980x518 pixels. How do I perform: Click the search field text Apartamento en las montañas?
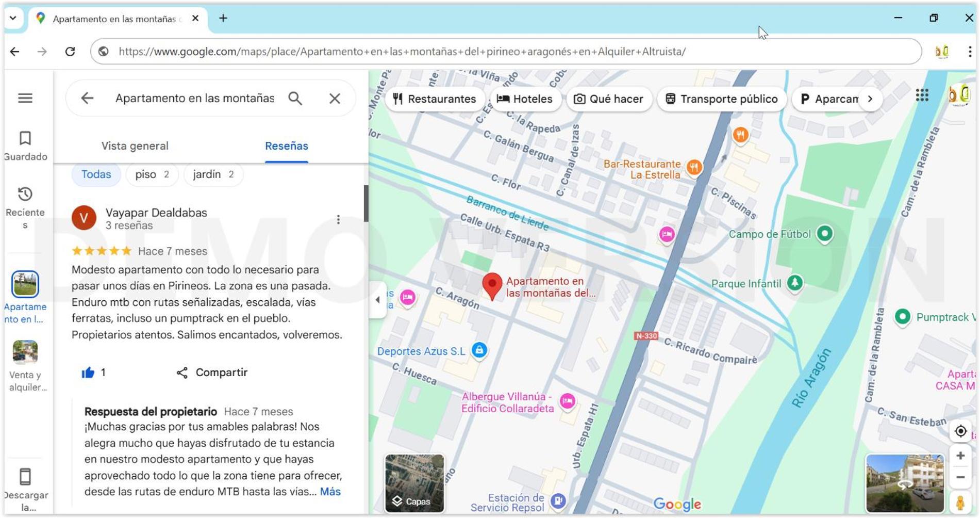click(x=194, y=98)
